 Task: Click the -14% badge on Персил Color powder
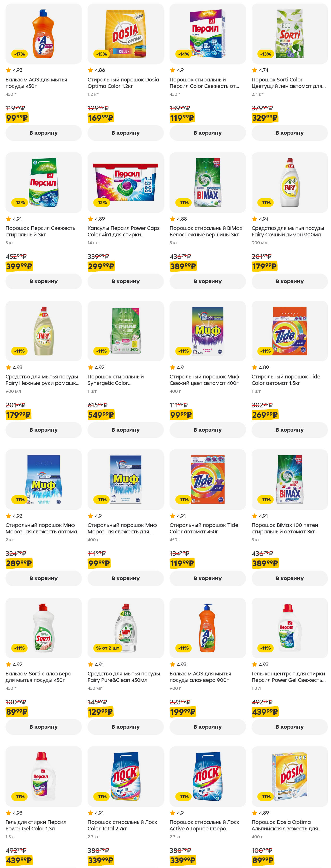click(x=183, y=54)
